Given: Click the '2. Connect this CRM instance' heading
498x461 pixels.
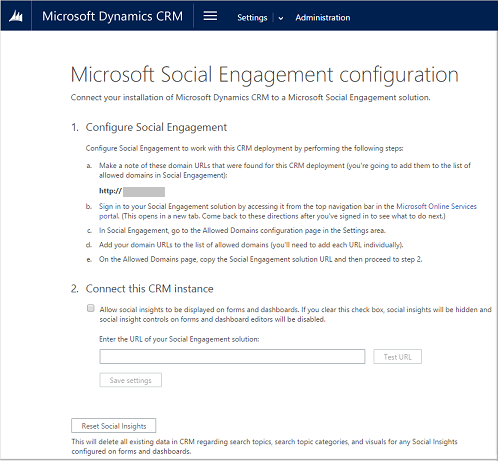Looking at the screenshot, I should [142, 289].
